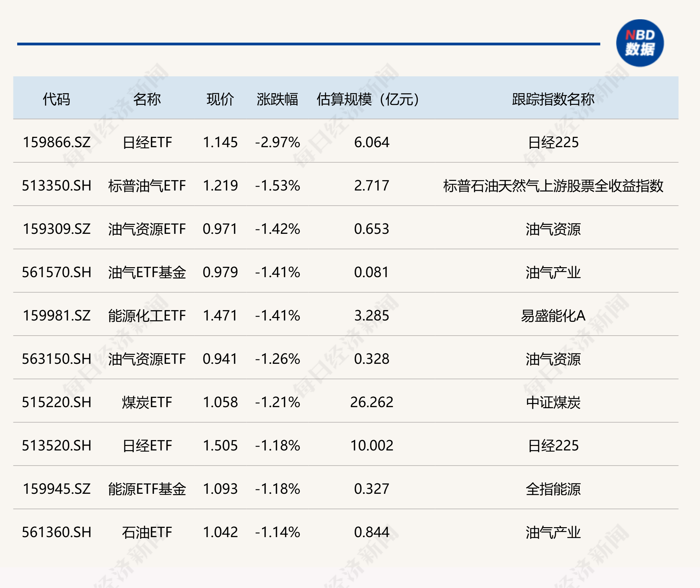Click 26.262 estimated scale value
Image resolution: width=700 pixels, height=588 pixels.
click(x=371, y=402)
